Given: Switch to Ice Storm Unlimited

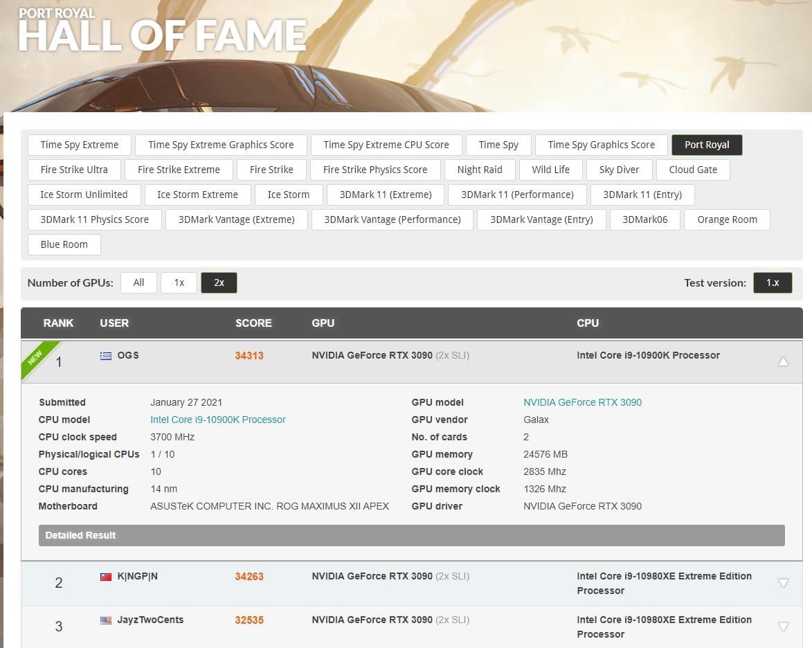Looking at the screenshot, I should click(84, 195).
